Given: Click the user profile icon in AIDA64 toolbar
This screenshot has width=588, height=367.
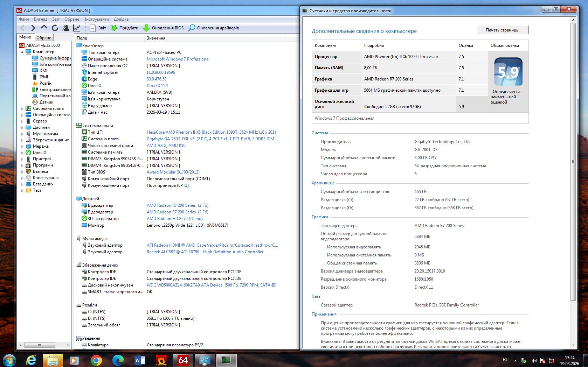Looking at the screenshot, I should click(66, 28).
